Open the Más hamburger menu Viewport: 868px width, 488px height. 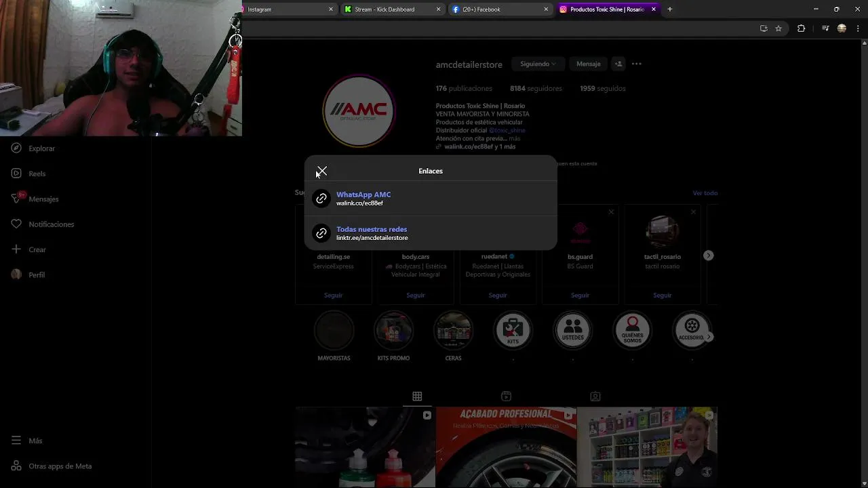pos(16,441)
